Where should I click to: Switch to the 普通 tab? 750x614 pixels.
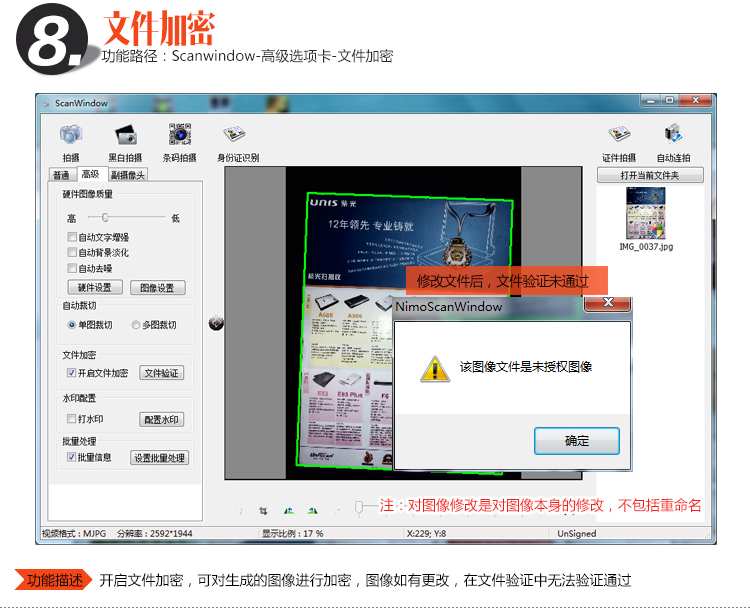coord(62,175)
